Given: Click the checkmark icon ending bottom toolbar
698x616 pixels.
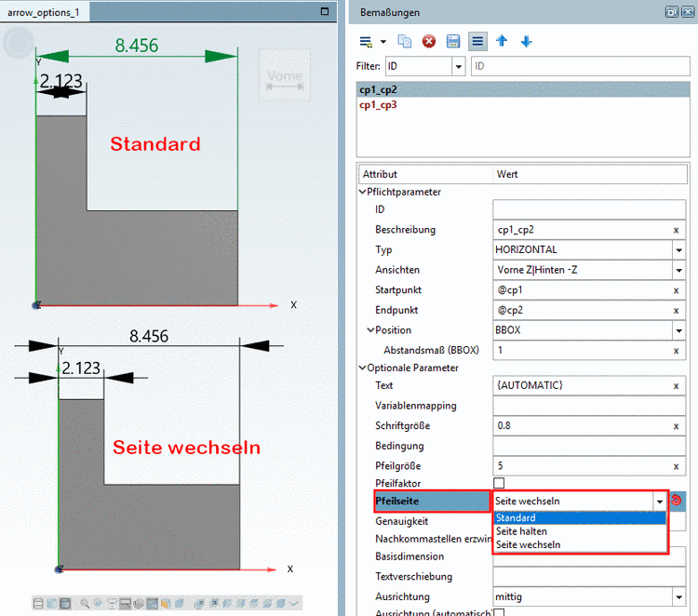Looking at the screenshot, I should 294,604.
